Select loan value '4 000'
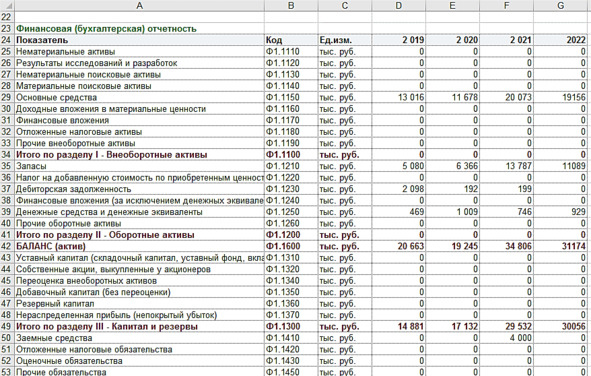This screenshot has height=376, width=591. [507, 338]
